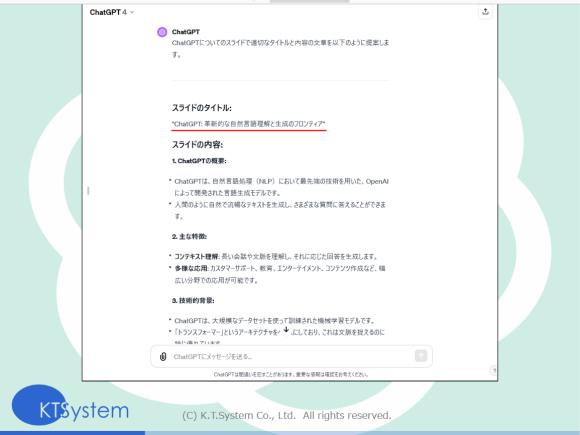The height and width of the screenshot is (435, 580).
Task: Toggle the sidebar handle on the left edge
Action: tap(88, 191)
